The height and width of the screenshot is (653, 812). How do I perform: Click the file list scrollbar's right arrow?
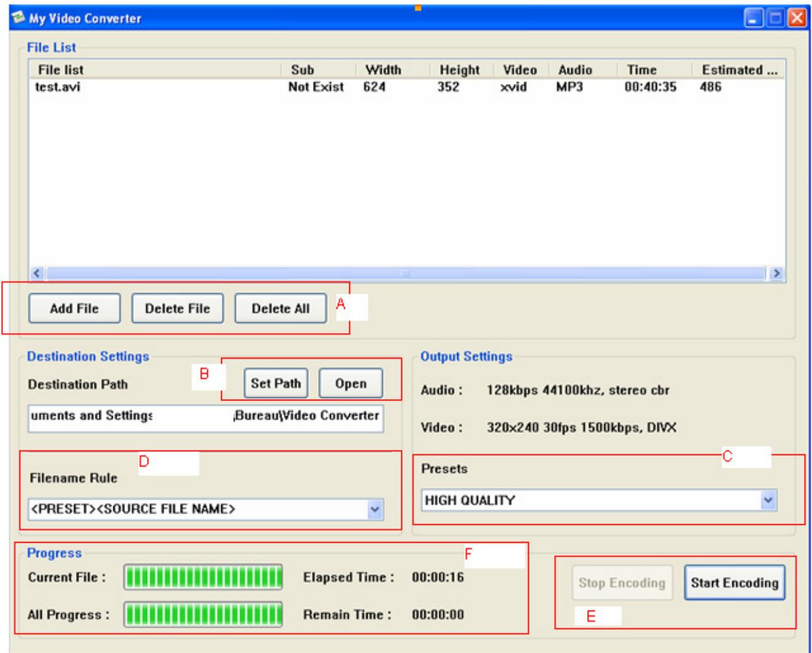[x=778, y=273]
